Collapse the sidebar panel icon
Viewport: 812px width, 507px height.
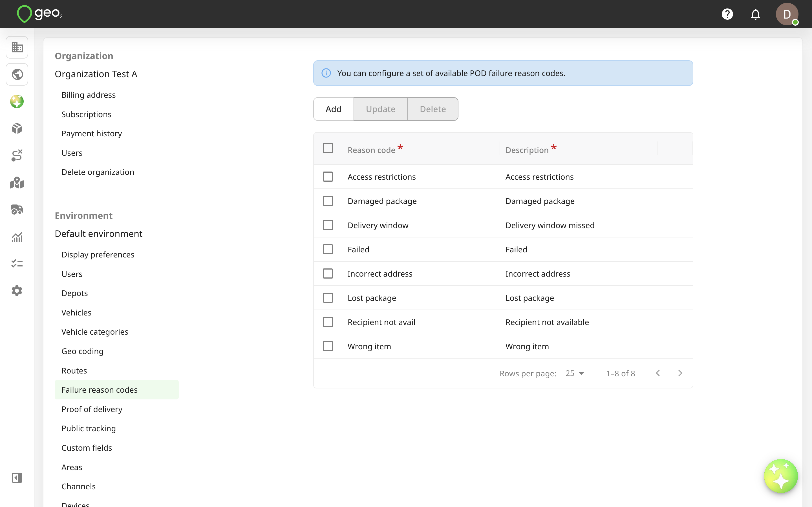pyautogui.click(x=17, y=477)
